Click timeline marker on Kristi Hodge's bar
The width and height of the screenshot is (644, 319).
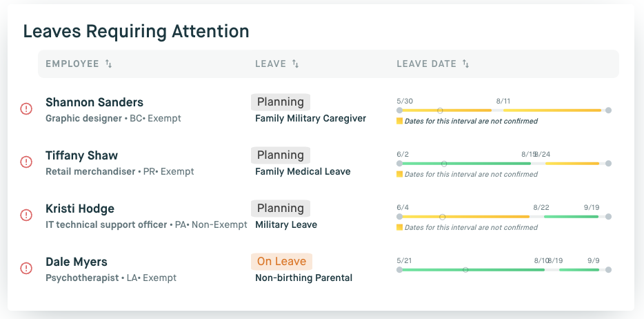click(x=443, y=217)
